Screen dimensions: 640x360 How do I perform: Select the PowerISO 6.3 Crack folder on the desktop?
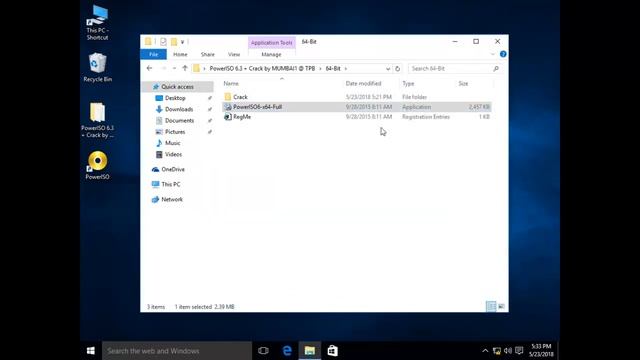coord(97,120)
